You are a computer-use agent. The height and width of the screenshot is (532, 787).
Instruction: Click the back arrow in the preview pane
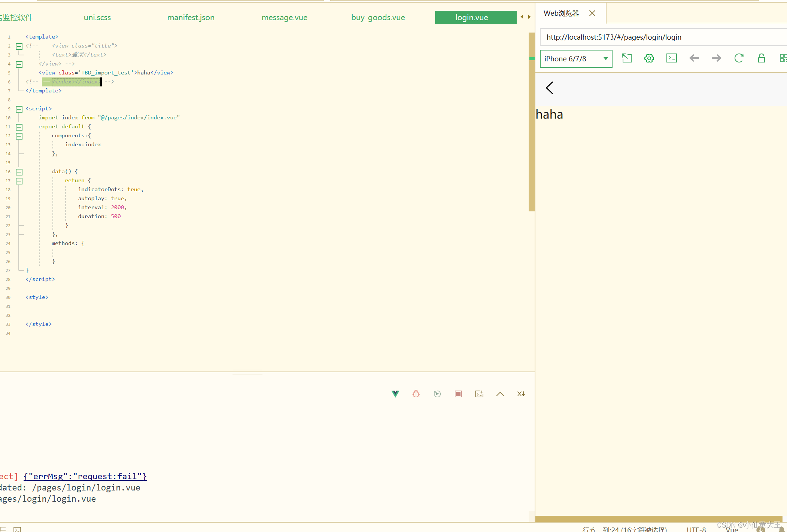[549, 88]
